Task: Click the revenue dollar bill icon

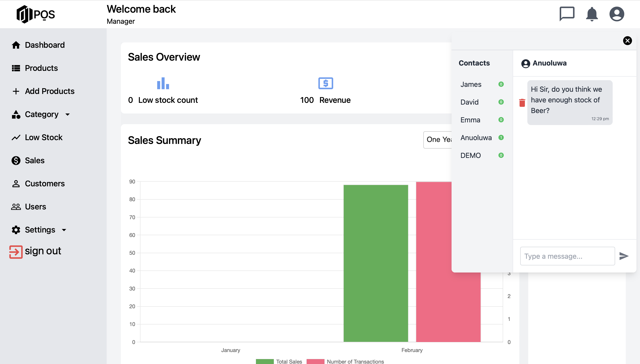Action: pos(326,83)
